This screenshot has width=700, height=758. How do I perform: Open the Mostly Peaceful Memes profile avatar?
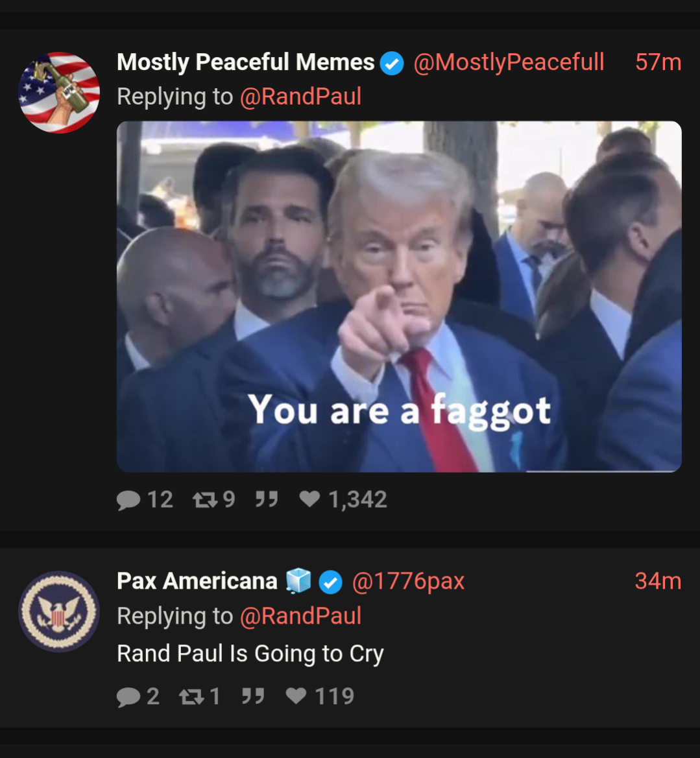59,92
